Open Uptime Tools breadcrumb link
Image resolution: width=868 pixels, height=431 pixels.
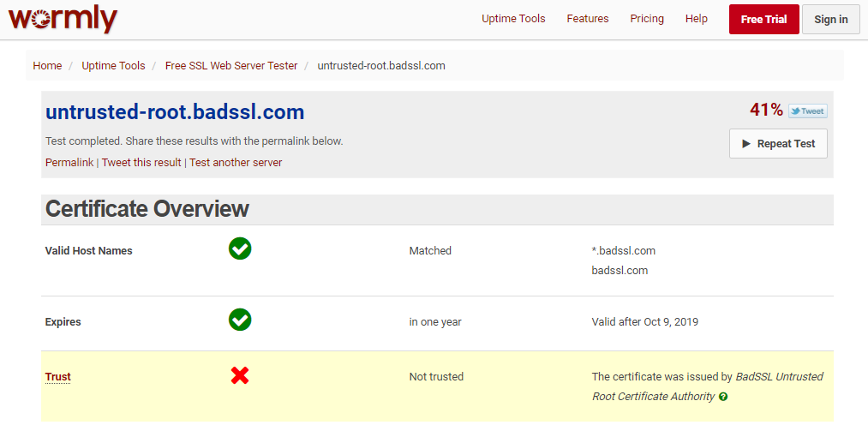[113, 65]
